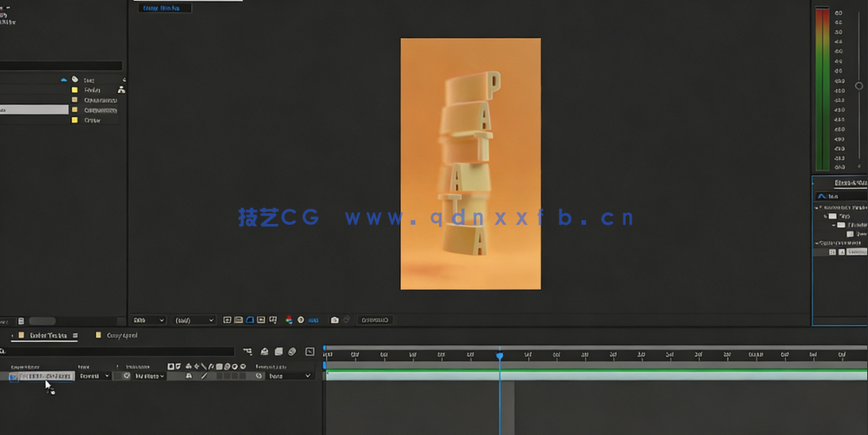Collapse the top group in right panel tree
868x435 pixels.
tap(816, 207)
